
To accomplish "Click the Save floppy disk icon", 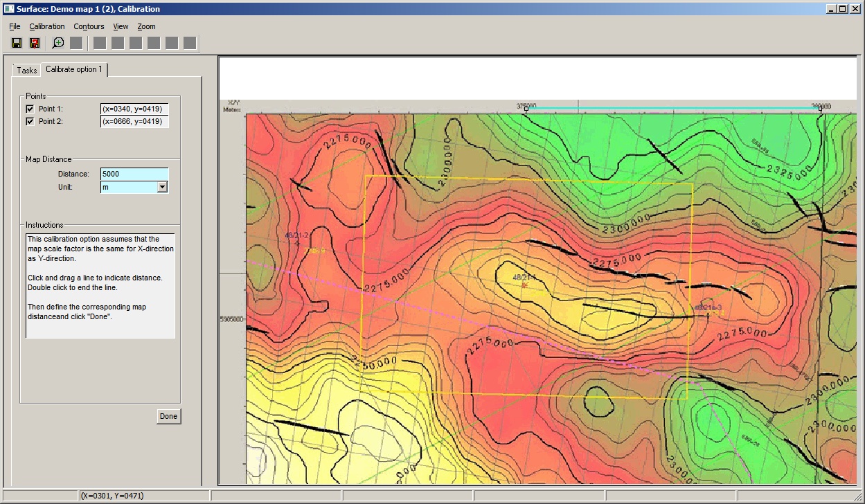I will (17, 43).
